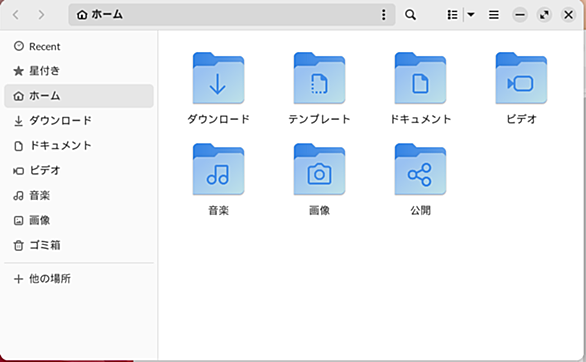
Task: Open 星付き starred items in sidebar
Action: [79, 71]
